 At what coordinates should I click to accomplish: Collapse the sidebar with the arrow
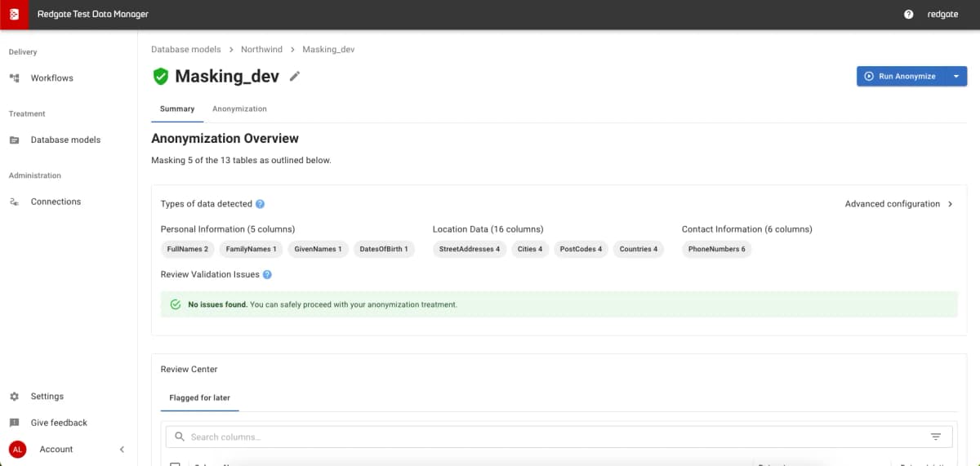coord(122,450)
